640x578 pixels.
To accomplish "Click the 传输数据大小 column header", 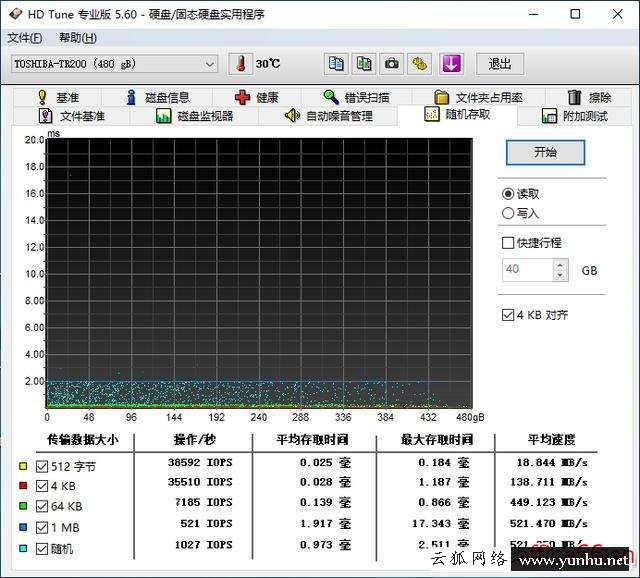I will [x=83, y=440].
